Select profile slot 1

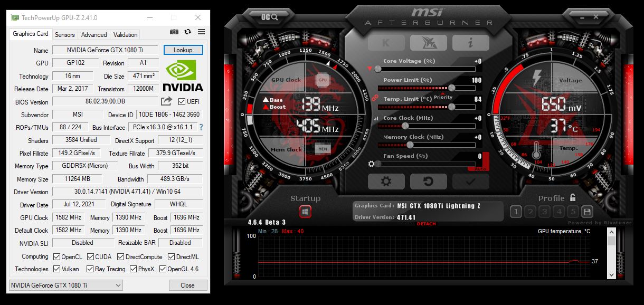[516, 212]
